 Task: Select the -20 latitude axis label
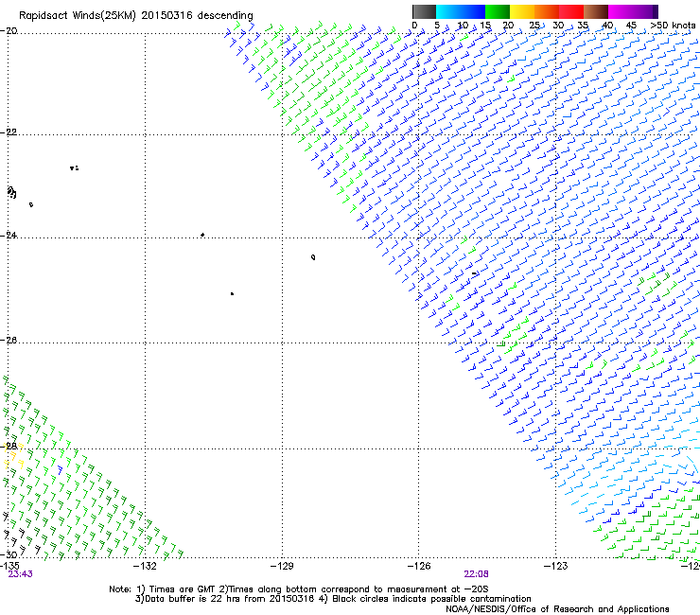tap(9, 31)
